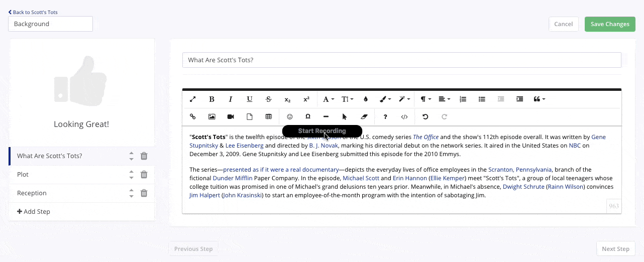Click the step title field What Are Scott's Tots?
Image resolution: width=644 pixels, height=262 pixels.
(x=402, y=60)
